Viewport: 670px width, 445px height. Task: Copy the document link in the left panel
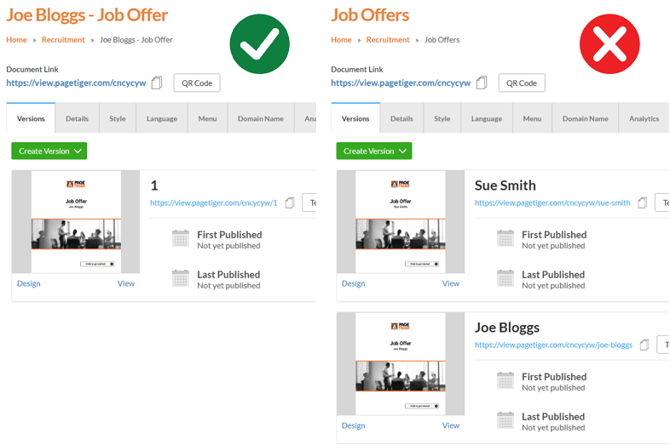point(157,83)
